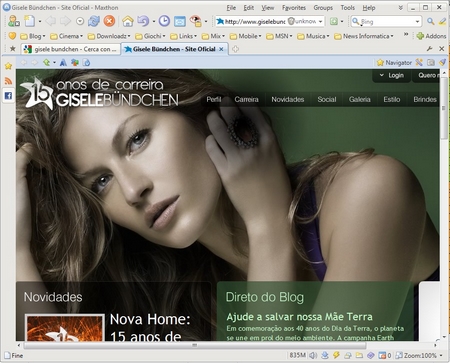Open the address bar history dropdown arrow
The width and height of the screenshot is (450, 363).
tap(320, 22)
